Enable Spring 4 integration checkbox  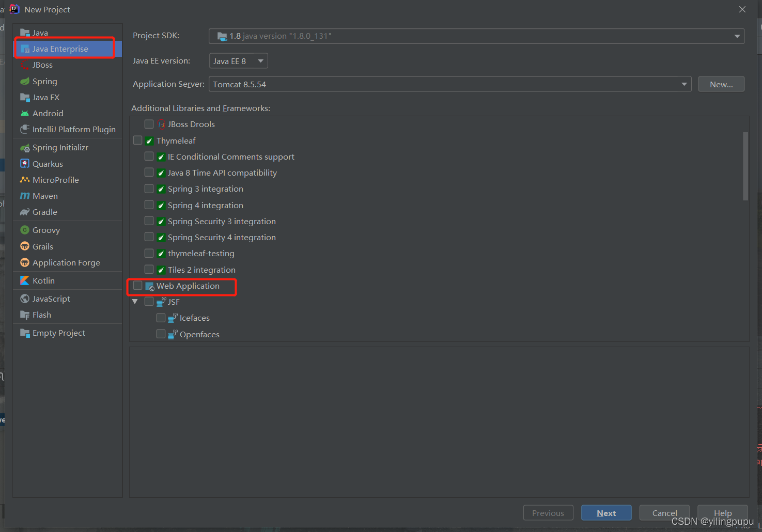tap(149, 205)
